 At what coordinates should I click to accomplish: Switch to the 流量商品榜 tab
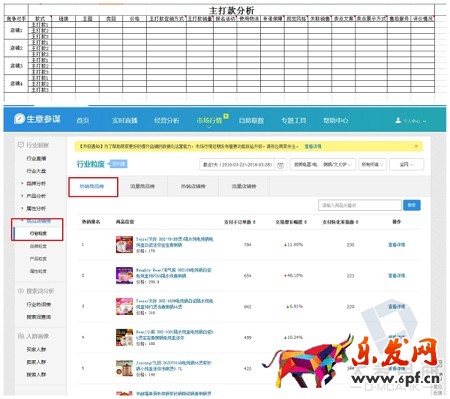click(143, 186)
